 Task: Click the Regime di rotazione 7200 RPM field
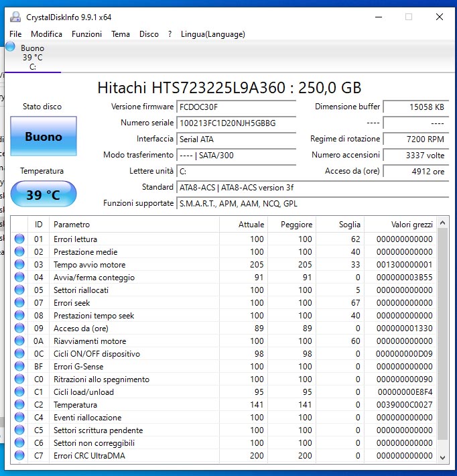point(415,139)
